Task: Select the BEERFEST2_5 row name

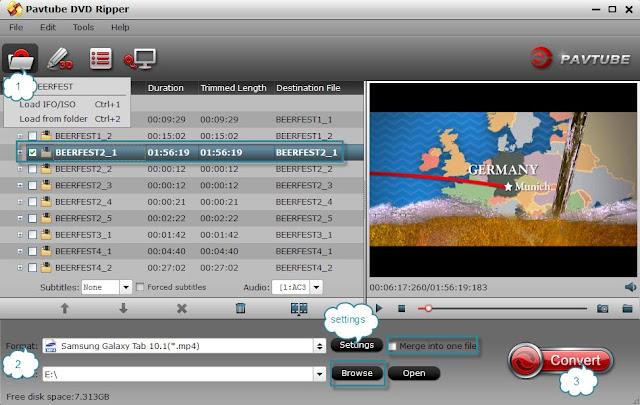Action: pos(83,218)
